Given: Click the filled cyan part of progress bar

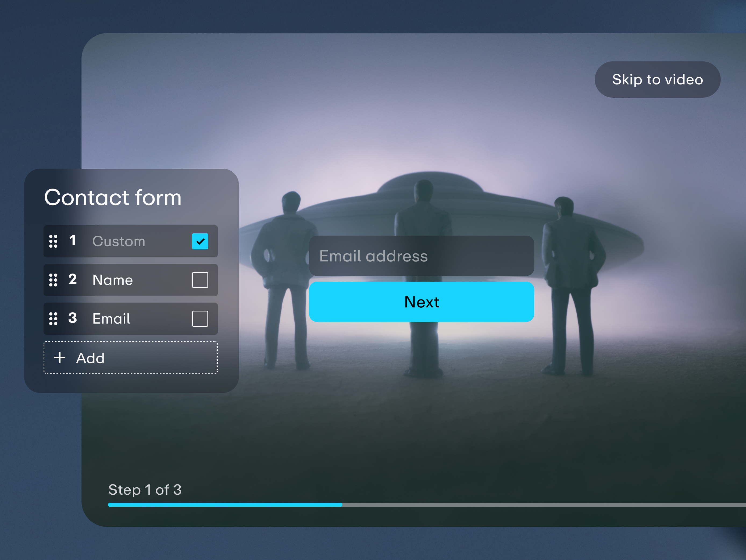Looking at the screenshot, I should [x=225, y=505].
